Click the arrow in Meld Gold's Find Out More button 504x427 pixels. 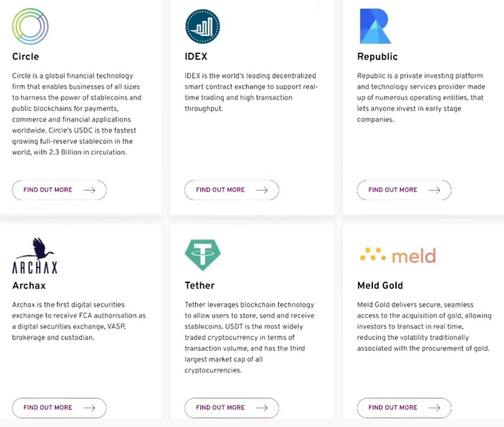434,408
